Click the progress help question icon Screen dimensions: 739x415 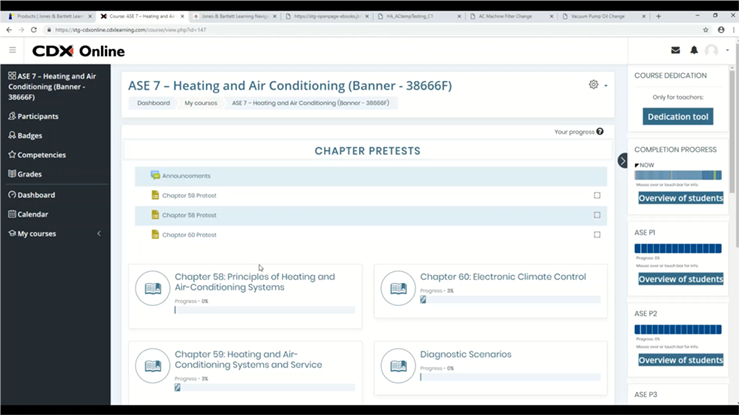(x=600, y=131)
